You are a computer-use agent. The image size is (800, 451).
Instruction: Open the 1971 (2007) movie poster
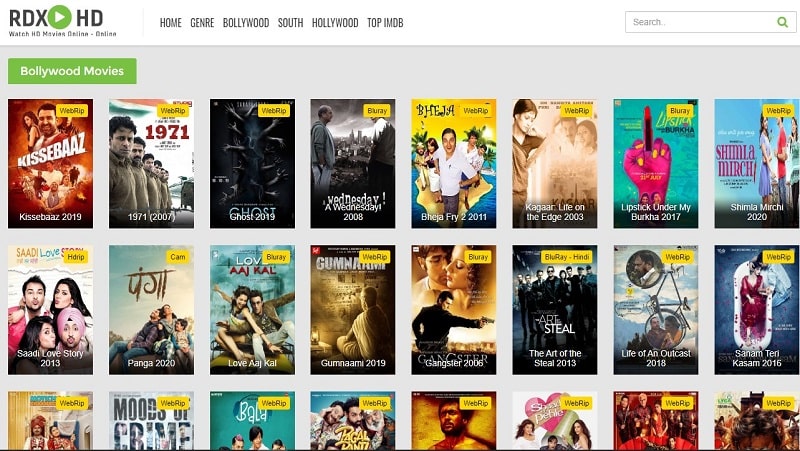click(x=152, y=163)
